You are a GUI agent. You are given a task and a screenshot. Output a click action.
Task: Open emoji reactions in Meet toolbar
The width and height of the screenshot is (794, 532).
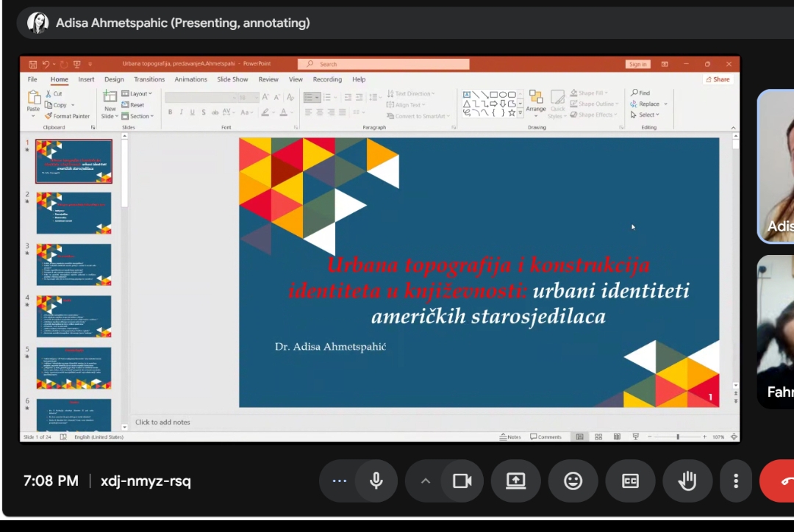coord(573,481)
